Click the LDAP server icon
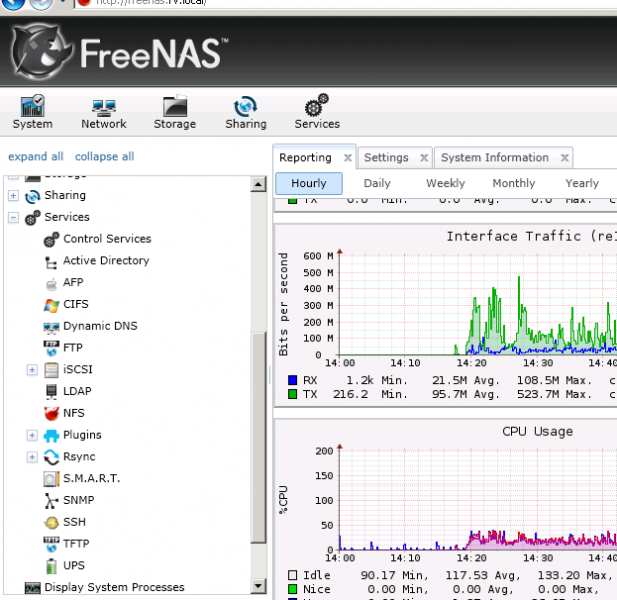This screenshot has width=617, height=600. pos(51,391)
